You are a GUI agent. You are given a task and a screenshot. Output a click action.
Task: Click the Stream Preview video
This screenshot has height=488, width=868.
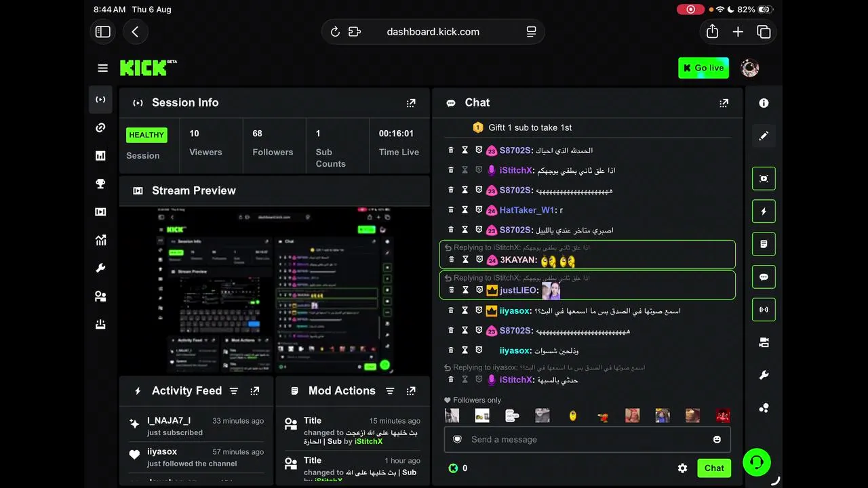point(275,291)
